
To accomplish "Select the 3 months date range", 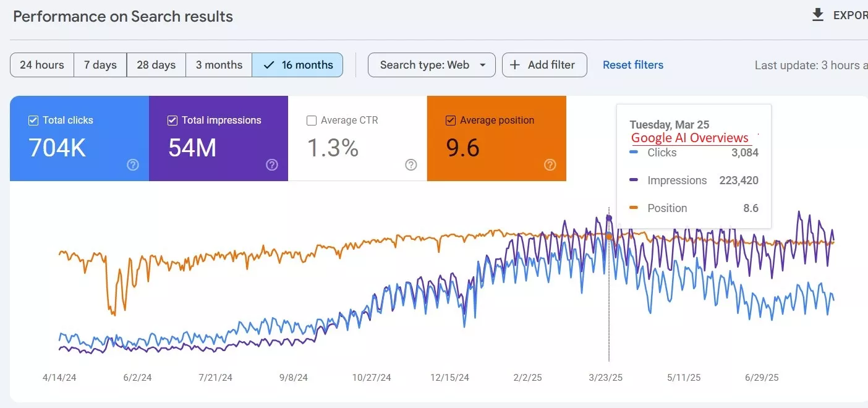I will [x=218, y=64].
